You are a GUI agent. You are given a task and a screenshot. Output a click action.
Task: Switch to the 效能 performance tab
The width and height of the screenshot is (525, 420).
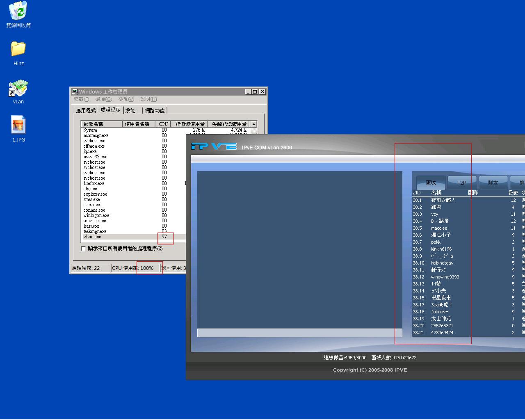pos(130,111)
